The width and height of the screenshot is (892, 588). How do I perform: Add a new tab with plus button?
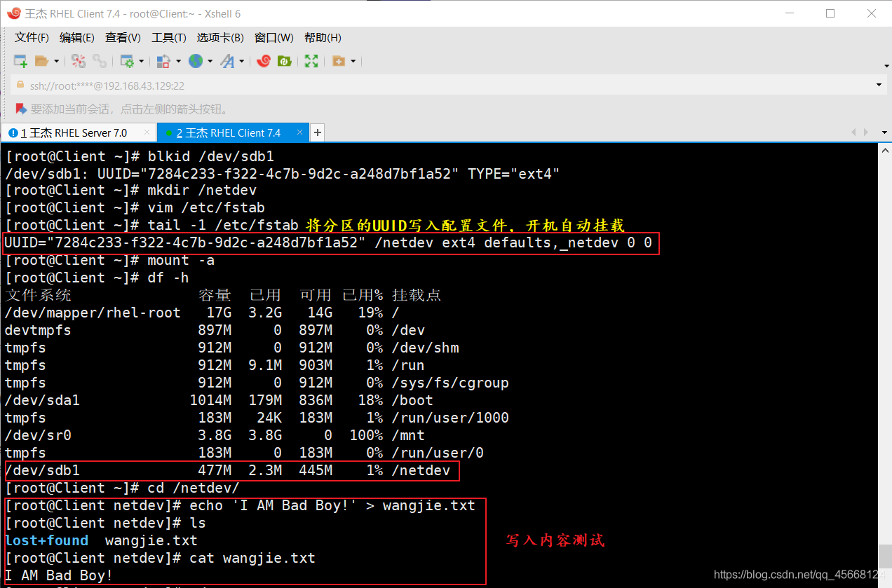[x=317, y=132]
